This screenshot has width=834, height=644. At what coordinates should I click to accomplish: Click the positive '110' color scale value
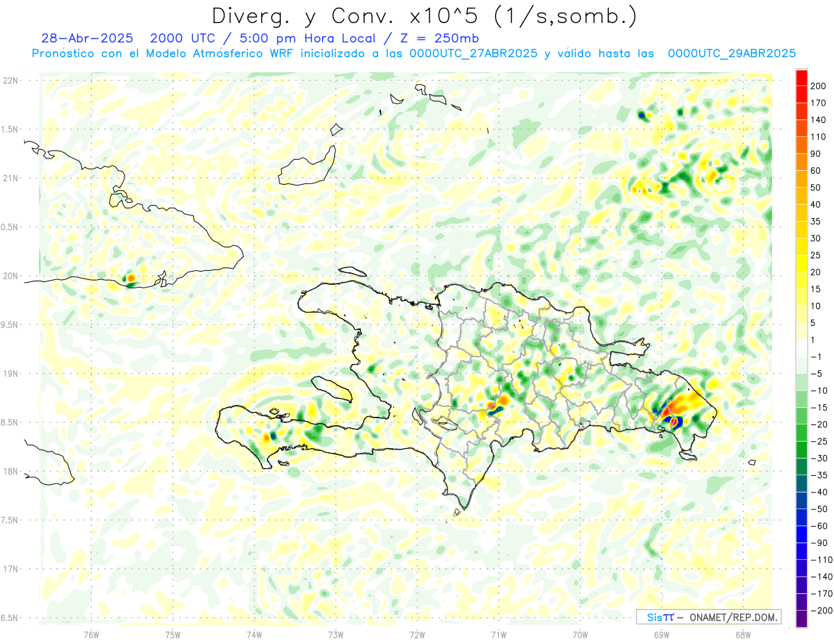coord(817,137)
